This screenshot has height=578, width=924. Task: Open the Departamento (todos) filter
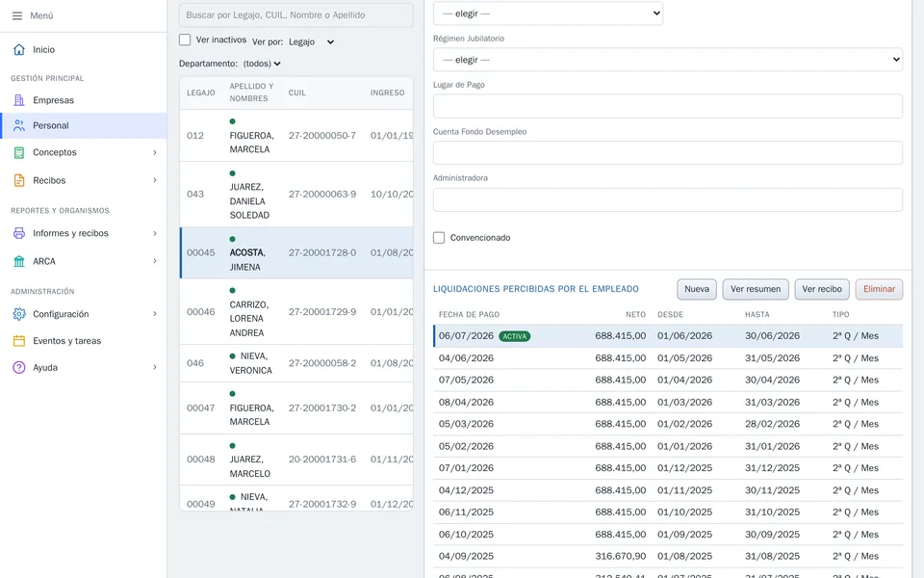click(x=262, y=64)
